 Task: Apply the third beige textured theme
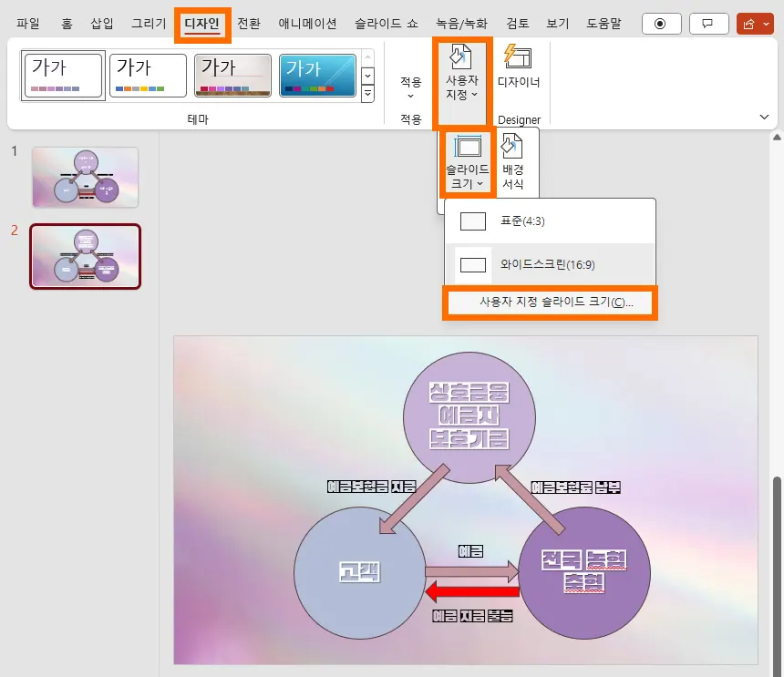pyautogui.click(x=232, y=76)
